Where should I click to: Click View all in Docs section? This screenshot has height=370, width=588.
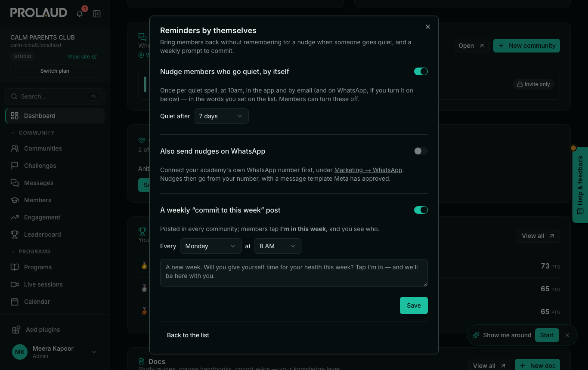[489, 366]
